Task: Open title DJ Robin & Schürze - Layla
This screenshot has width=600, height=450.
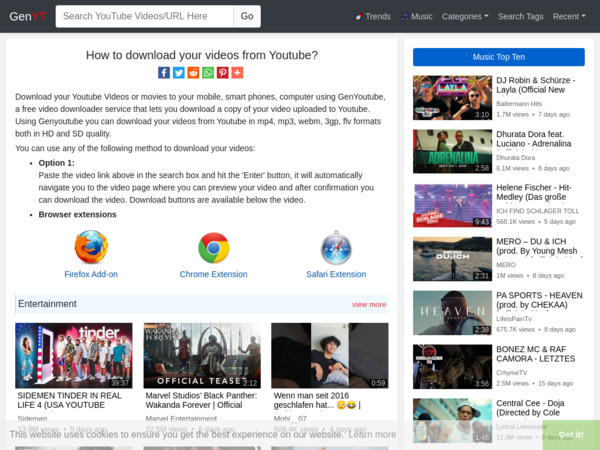Action: [535, 85]
